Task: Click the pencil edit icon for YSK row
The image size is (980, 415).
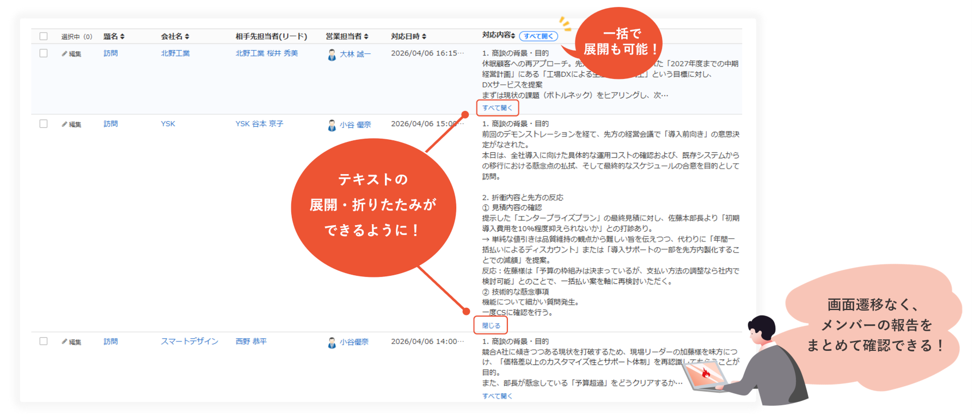Action: coord(65,125)
